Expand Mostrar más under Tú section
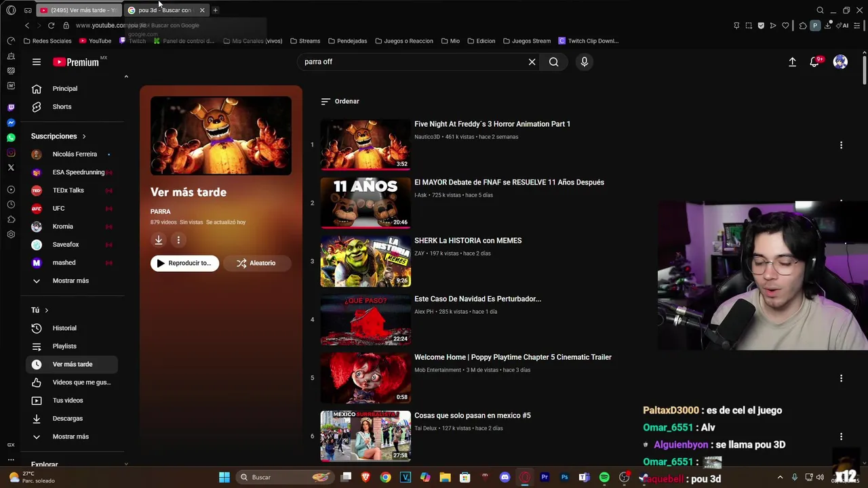 [x=72, y=436]
